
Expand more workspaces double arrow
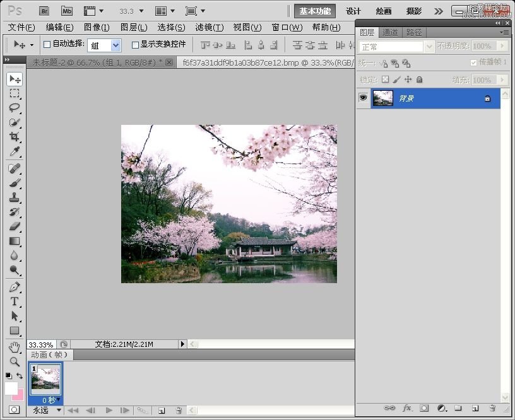[439, 11]
